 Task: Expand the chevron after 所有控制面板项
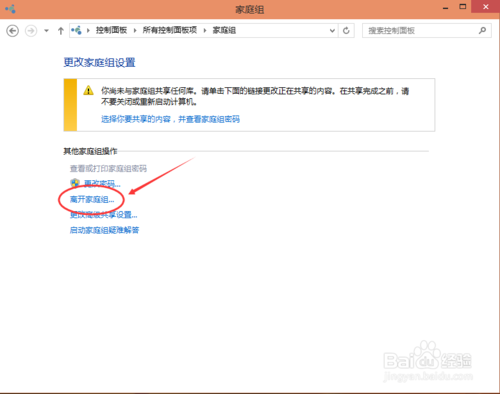pos(205,31)
